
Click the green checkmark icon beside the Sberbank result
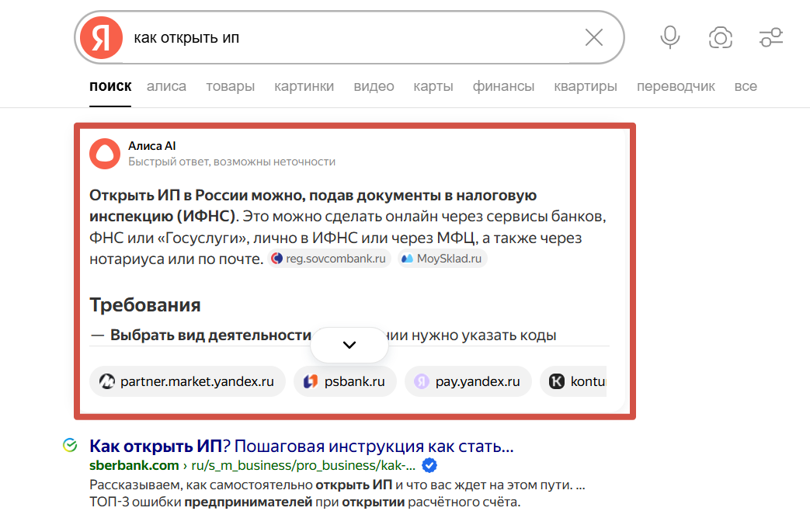tap(68, 445)
